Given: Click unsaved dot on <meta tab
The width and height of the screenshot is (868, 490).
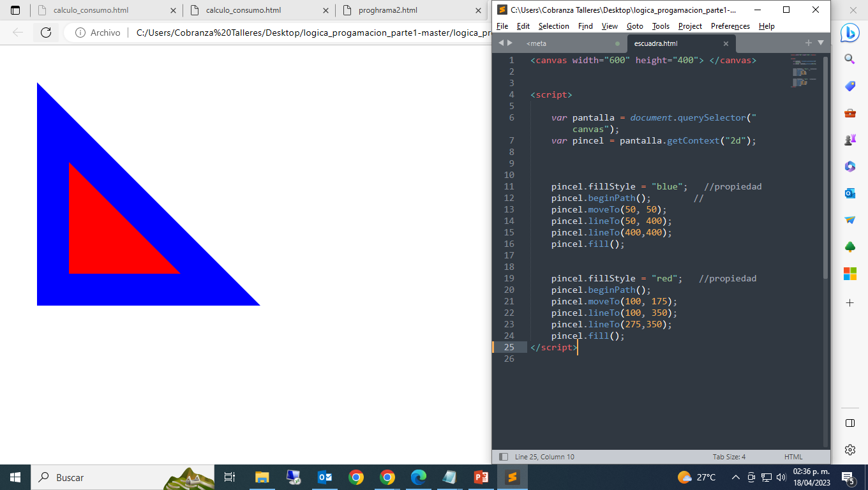Looking at the screenshot, I should (617, 43).
